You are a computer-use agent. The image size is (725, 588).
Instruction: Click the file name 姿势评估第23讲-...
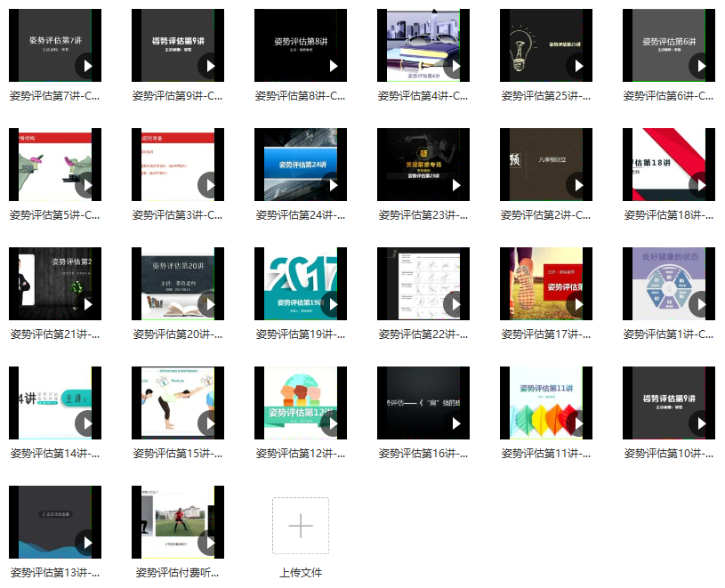pos(423,215)
